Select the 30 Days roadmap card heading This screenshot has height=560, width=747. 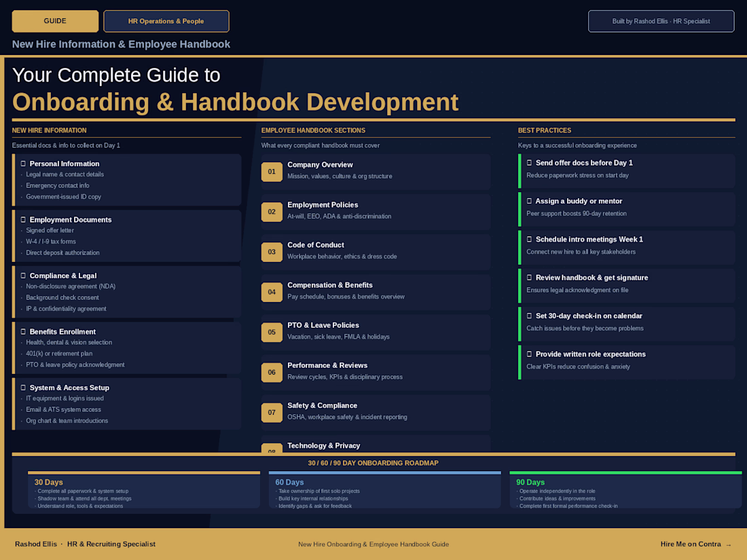(49, 483)
